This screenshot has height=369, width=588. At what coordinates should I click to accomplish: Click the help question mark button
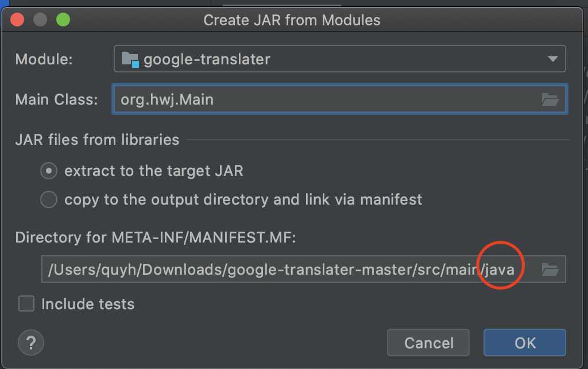pyautogui.click(x=31, y=343)
